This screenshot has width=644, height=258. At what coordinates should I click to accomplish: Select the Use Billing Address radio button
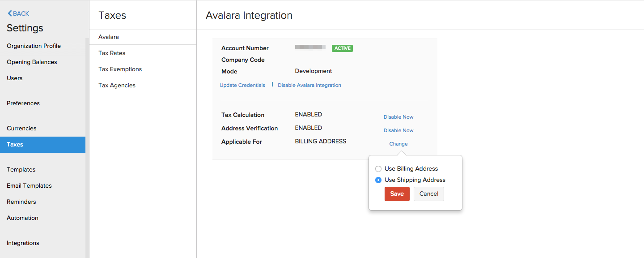378,169
